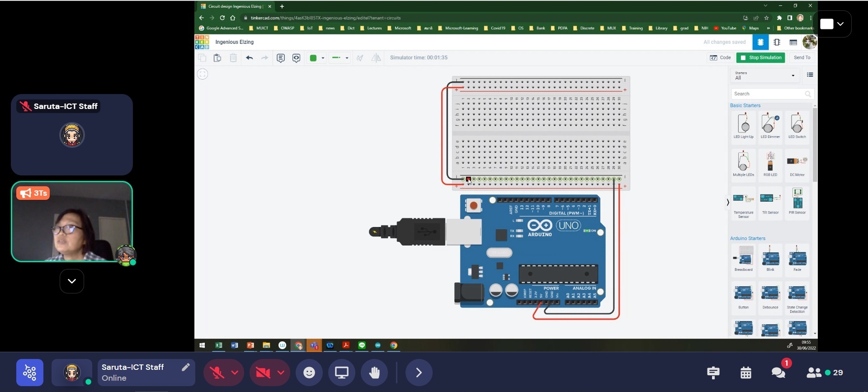
Task: Click the paste clipboard icon
Action: tap(217, 58)
